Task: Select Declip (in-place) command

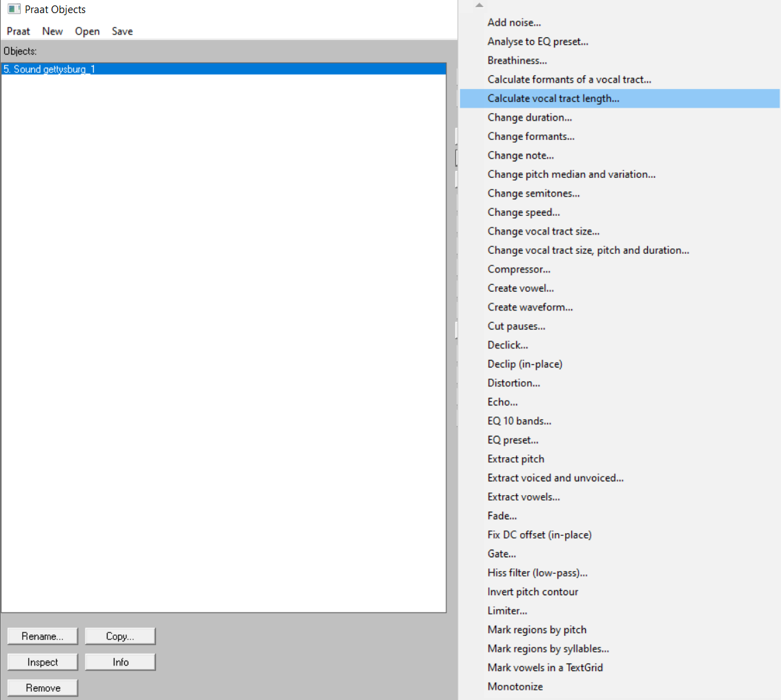Action: click(525, 364)
